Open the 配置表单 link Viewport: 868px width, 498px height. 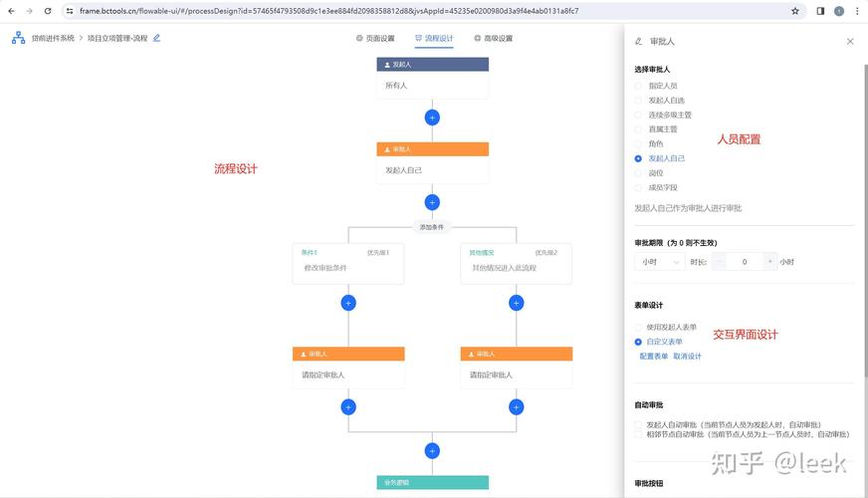pyautogui.click(x=654, y=357)
